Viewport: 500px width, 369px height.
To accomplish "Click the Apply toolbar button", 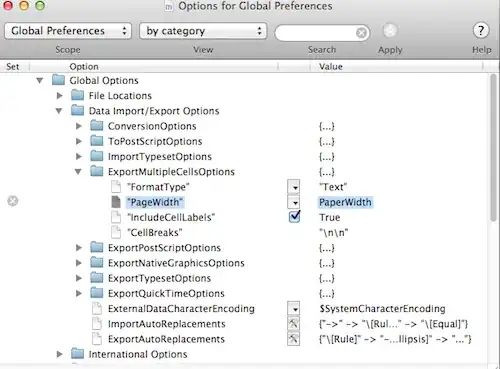I will [390, 31].
